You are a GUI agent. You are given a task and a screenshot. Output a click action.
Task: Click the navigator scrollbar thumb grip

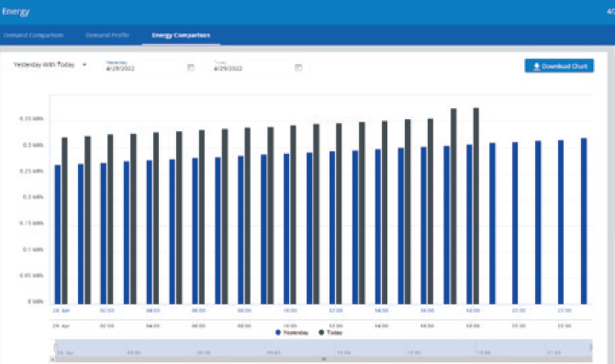[x=324, y=358]
